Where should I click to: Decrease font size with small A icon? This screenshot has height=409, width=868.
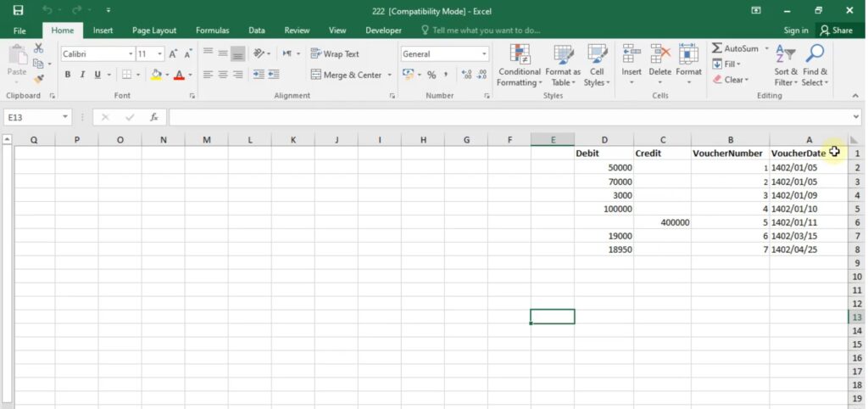click(x=187, y=53)
